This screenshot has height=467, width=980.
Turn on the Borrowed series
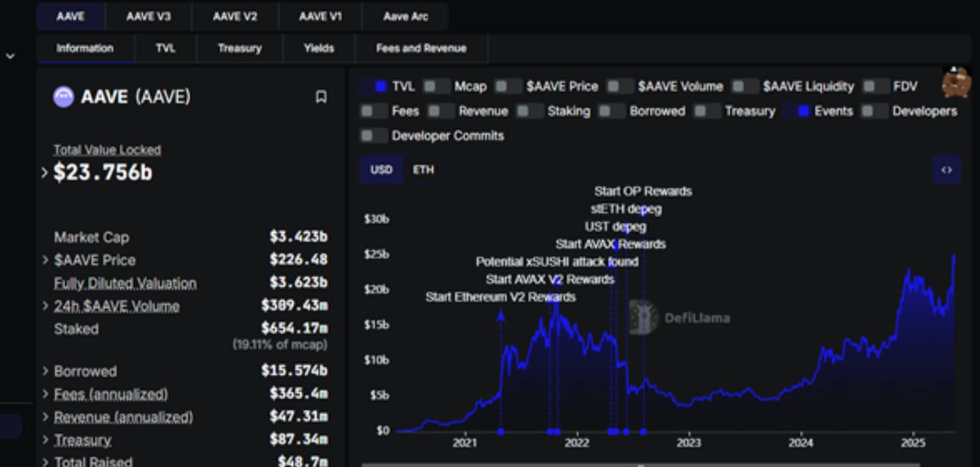coord(612,111)
